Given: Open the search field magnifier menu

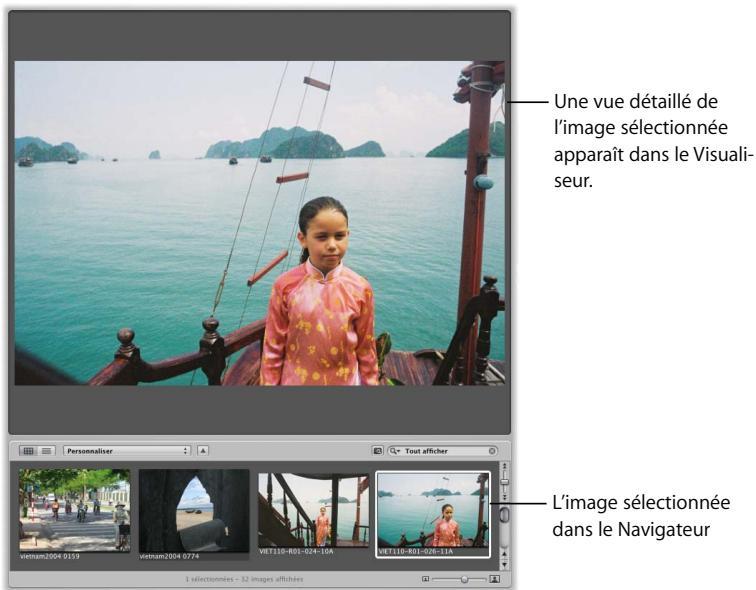Looking at the screenshot, I should pos(395,451).
